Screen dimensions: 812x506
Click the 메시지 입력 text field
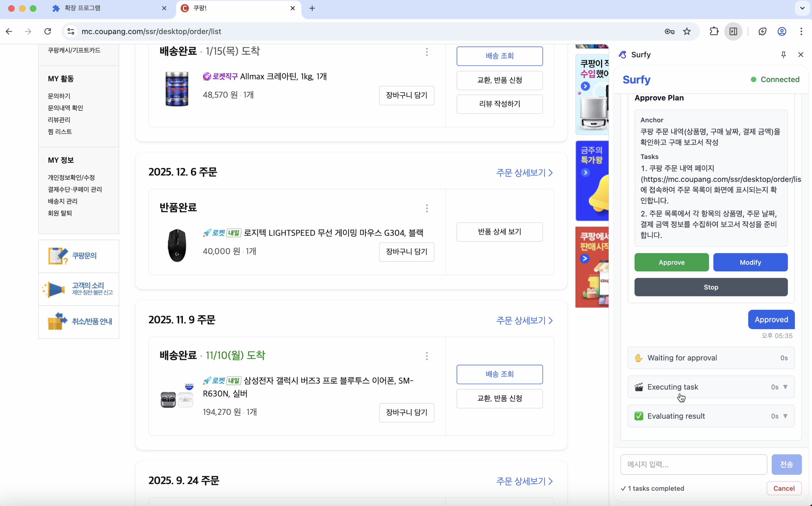click(x=693, y=464)
